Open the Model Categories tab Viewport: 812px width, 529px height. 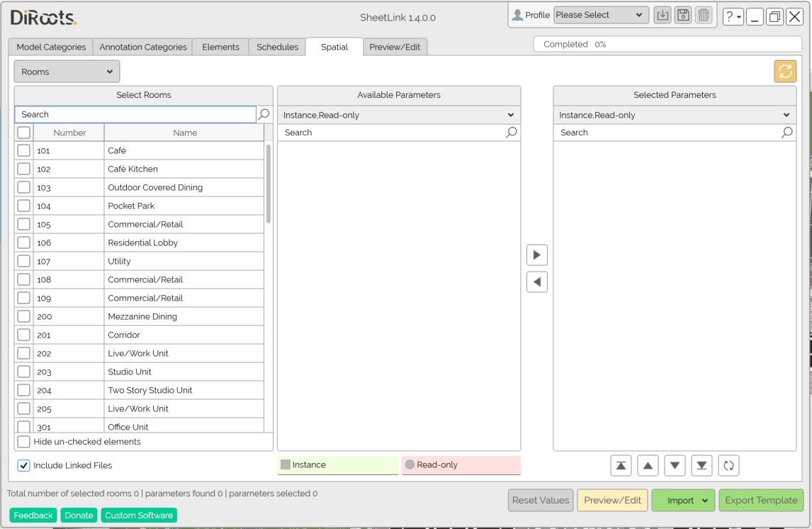51,48
